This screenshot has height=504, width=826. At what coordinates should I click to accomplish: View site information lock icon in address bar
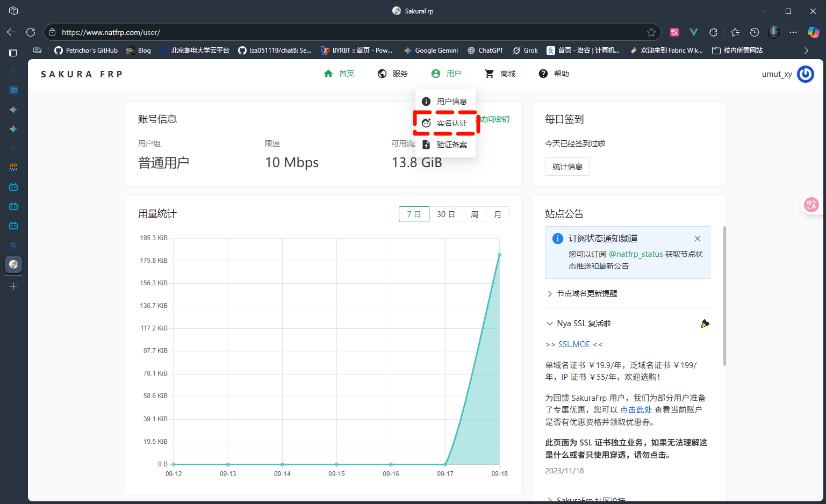(52, 32)
